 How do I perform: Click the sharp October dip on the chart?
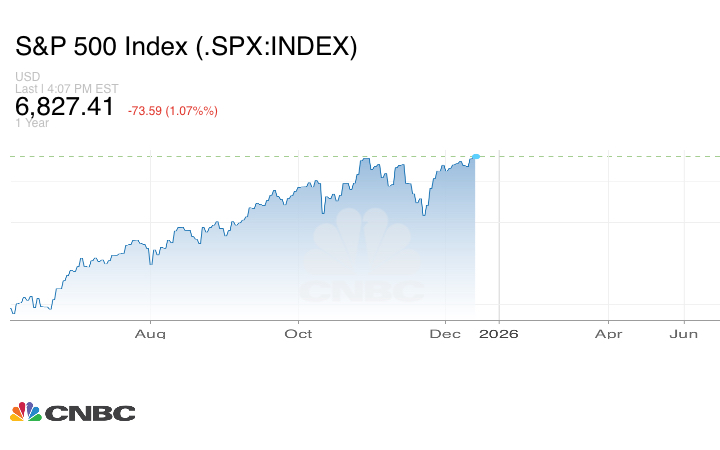(x=323, y=210)
